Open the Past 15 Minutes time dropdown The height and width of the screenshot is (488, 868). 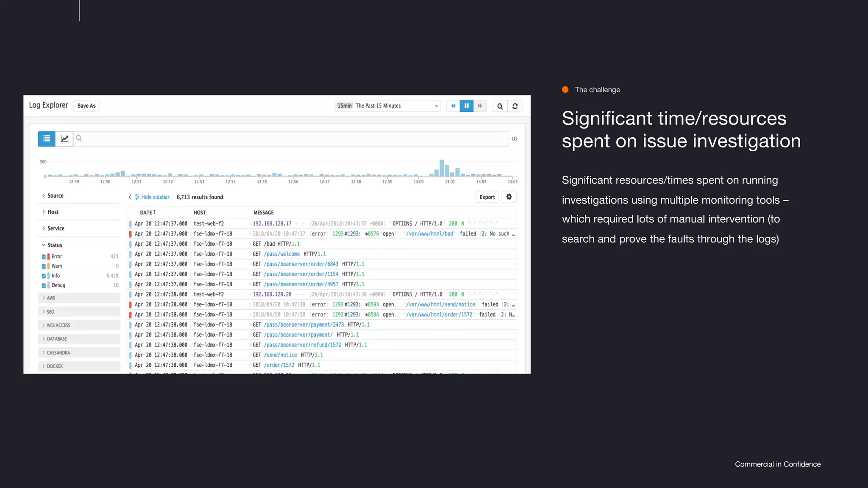tap(387, 106)
